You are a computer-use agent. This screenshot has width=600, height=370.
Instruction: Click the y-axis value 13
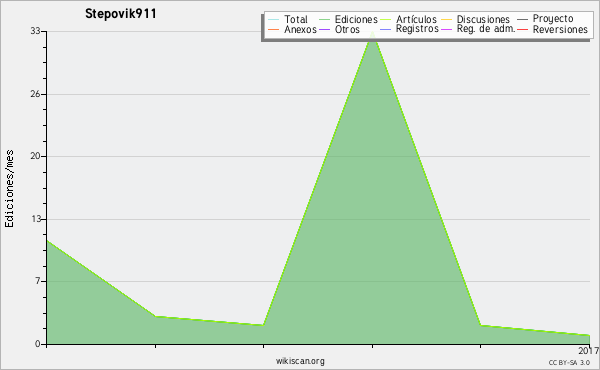click(36, 219)
